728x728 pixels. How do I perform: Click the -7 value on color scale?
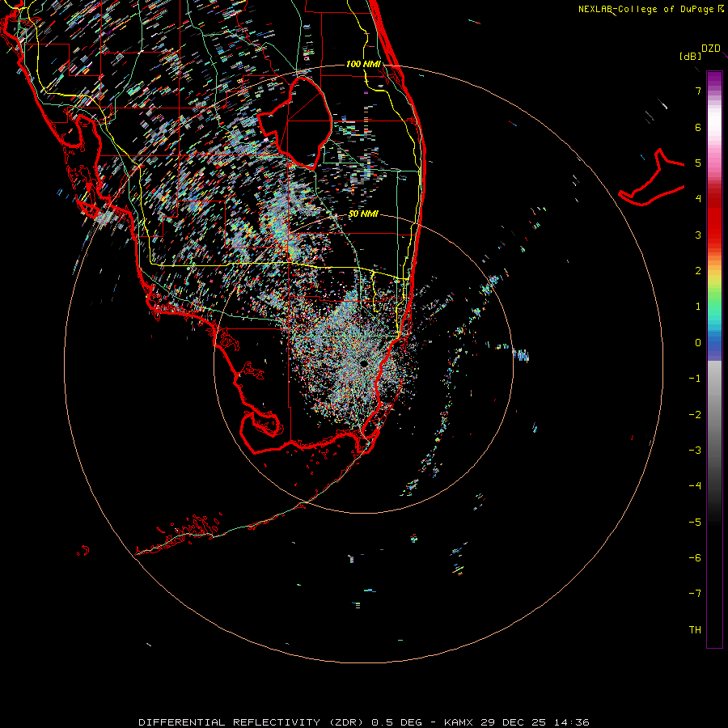[x=695, y=594]
